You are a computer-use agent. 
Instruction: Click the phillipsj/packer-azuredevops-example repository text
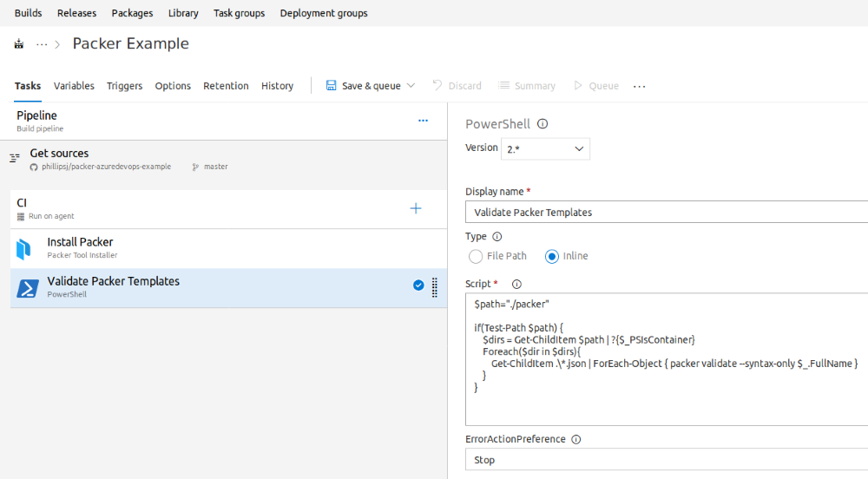click(106, 167)
